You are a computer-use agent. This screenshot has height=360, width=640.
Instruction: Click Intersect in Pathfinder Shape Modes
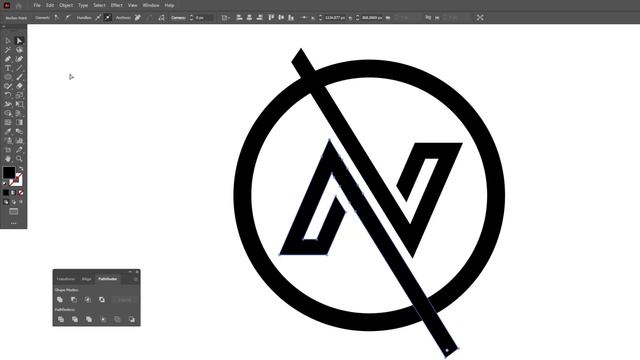88,300
